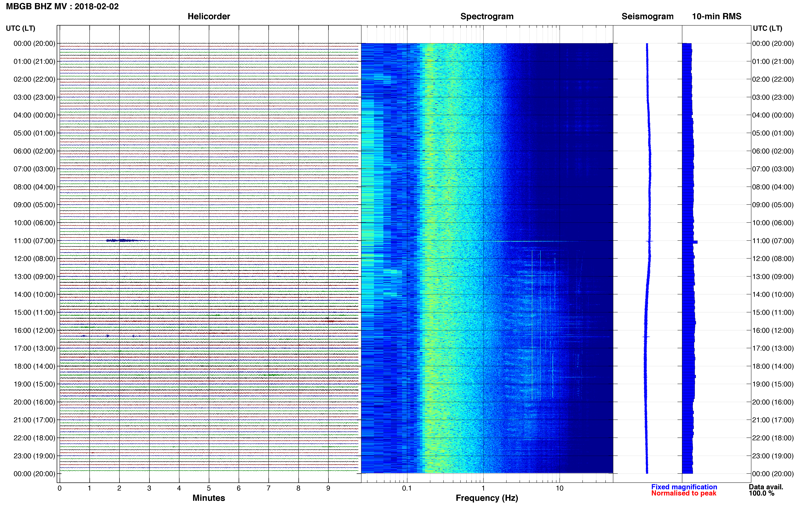The height and width of the screenshot is (508, 812).
Task: Click "01:00 (21:00)" on the helicorder time axis
Action: click(34, 62)
